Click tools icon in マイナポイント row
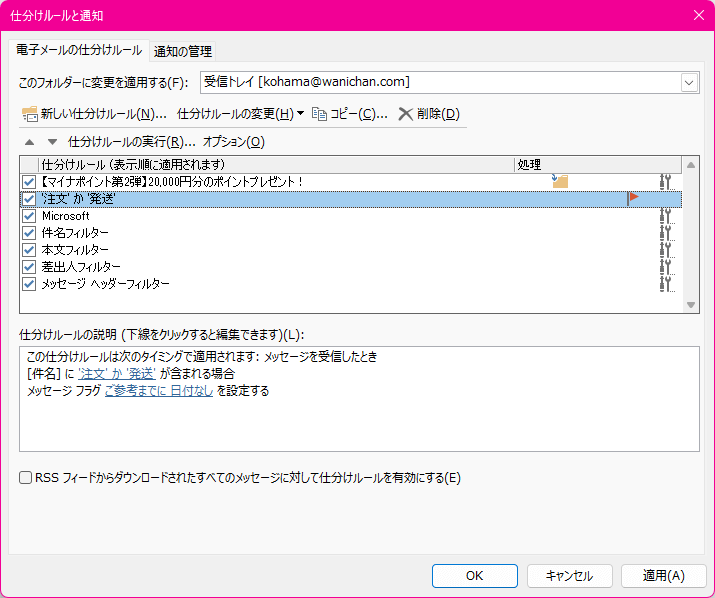Viewport: 715px width, 598px height. (667, 182)
